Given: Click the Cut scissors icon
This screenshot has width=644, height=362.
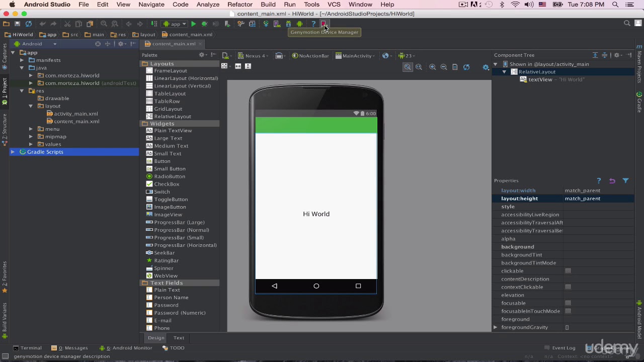Looking at the screenshot, I should 67,24.
